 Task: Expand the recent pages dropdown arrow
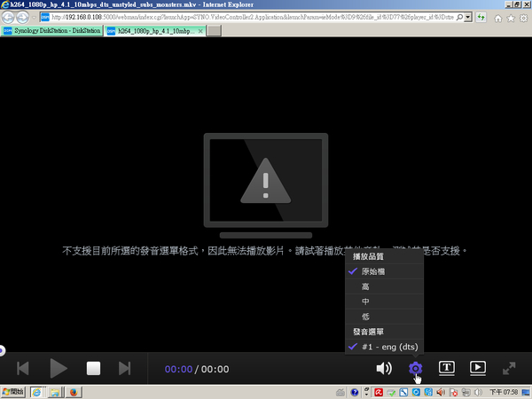34,18
